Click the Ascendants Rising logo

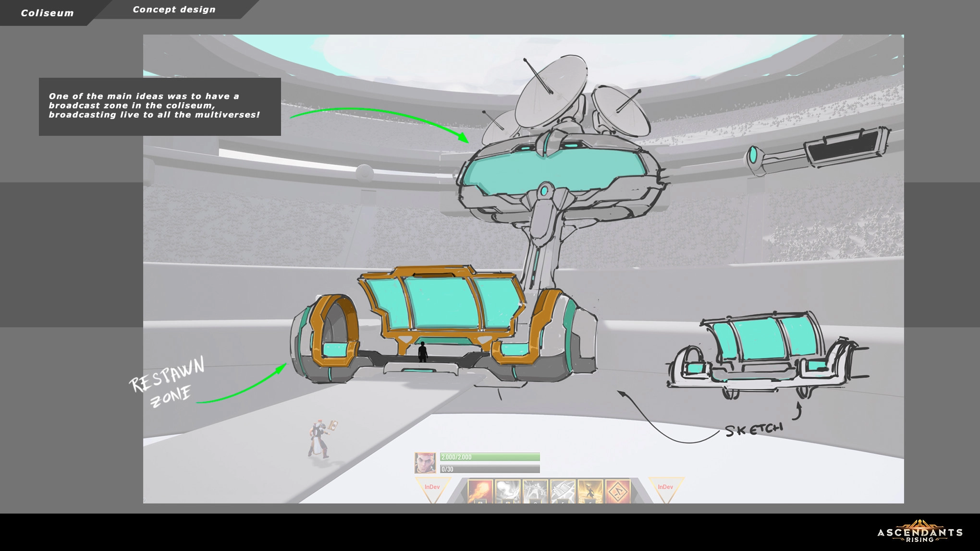point(919,532)
